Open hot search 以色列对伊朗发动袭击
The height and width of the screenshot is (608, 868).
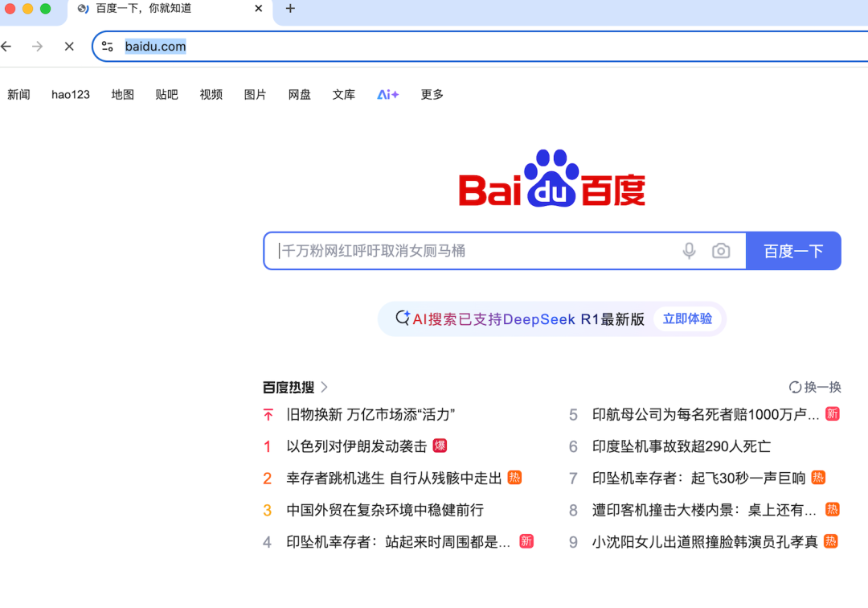[357, 446]
